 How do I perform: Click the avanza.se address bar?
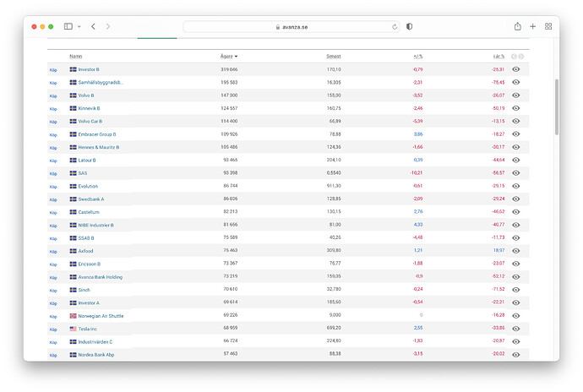[291, 27]
